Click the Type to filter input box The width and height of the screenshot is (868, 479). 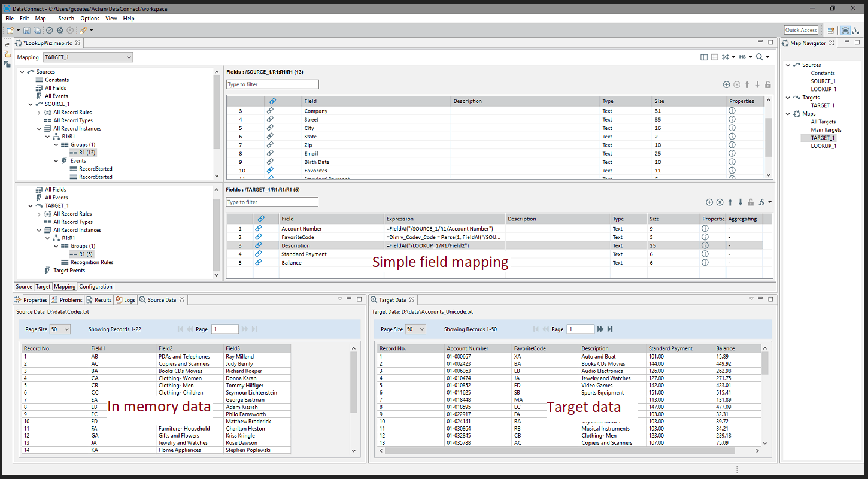coord(272,84)
